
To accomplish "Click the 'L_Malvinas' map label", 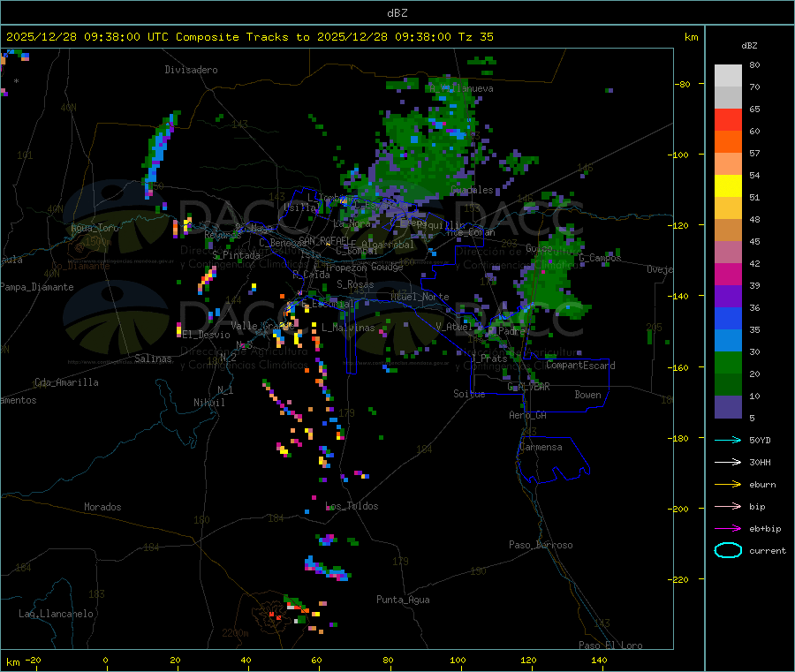I will (348, 328).
